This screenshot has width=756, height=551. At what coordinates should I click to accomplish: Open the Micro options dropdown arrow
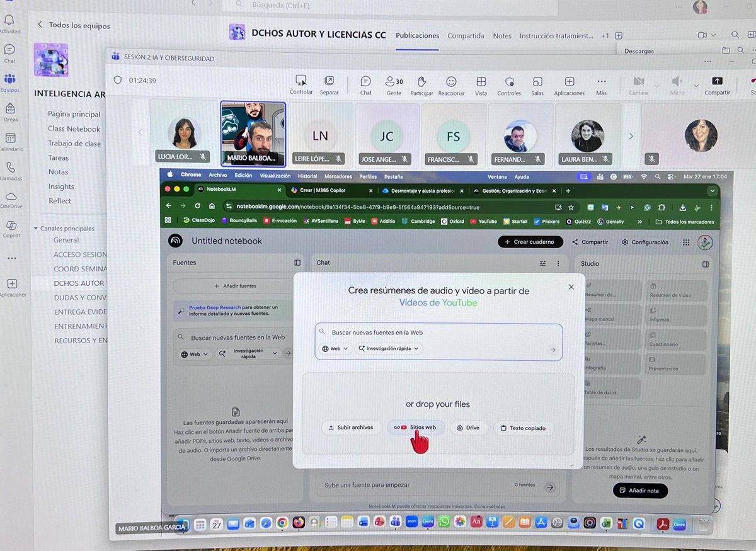[x=696, y=85]
